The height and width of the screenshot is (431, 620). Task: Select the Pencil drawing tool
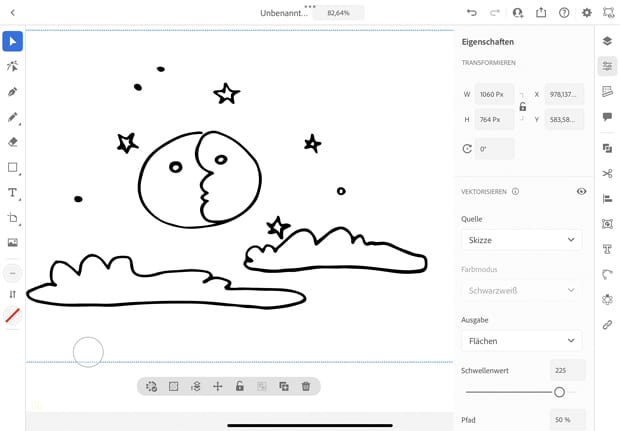pyautogui.click(x=13, y=117)
